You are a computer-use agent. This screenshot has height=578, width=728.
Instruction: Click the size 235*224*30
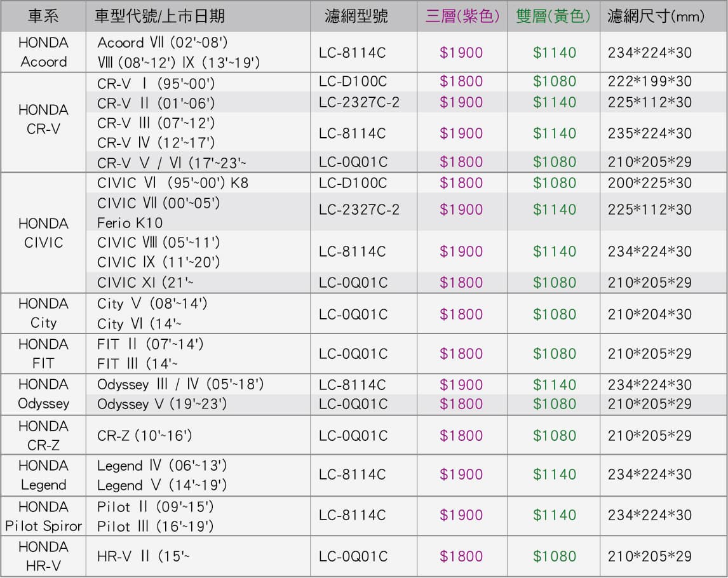649,134
